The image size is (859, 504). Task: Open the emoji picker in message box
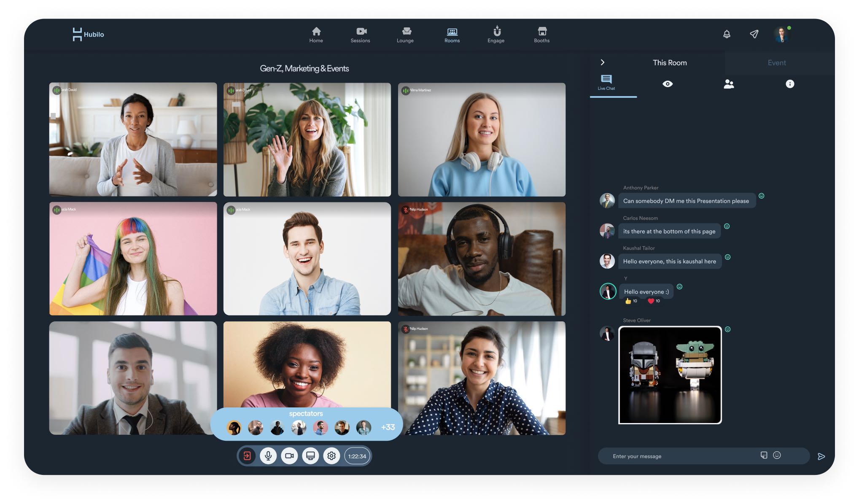pos(777,455)
